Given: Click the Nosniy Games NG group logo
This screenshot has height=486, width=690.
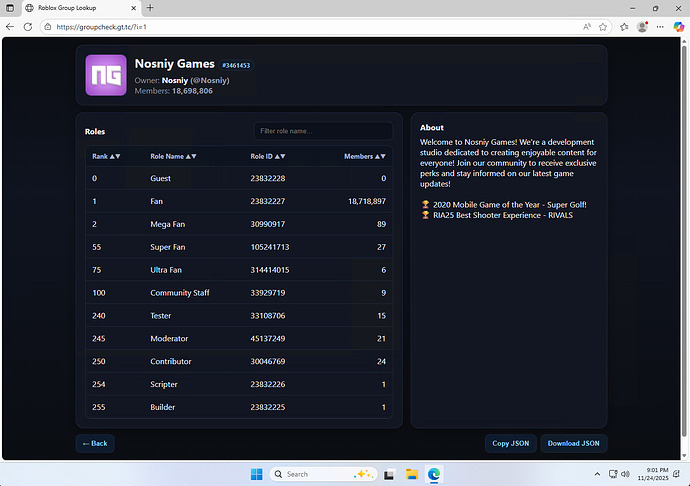Looking at the screenshot, I should coord(106,75).
